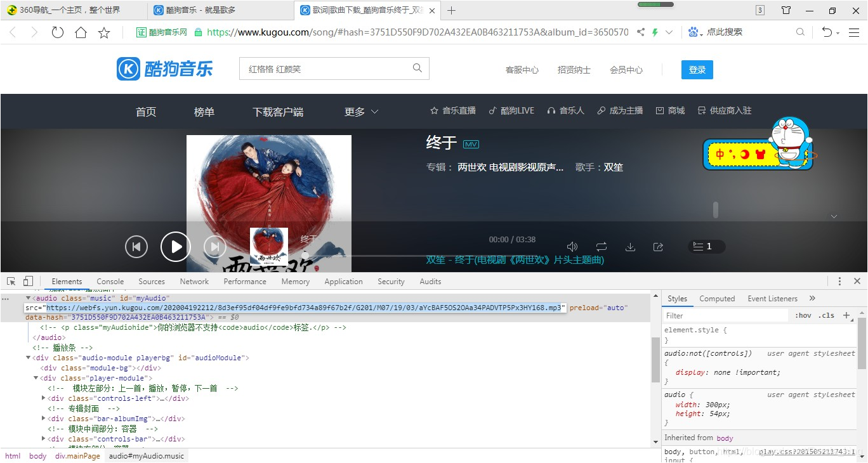Screen dimensions: 868x463
Task: Switch to the Computed tab in Styles pane
Action: 717,298
